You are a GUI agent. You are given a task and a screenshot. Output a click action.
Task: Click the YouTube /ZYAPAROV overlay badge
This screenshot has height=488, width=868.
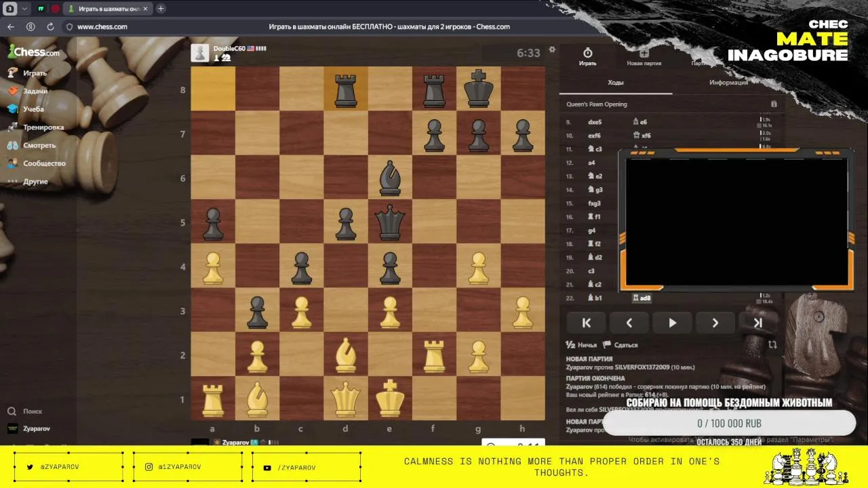click(306, 467)
